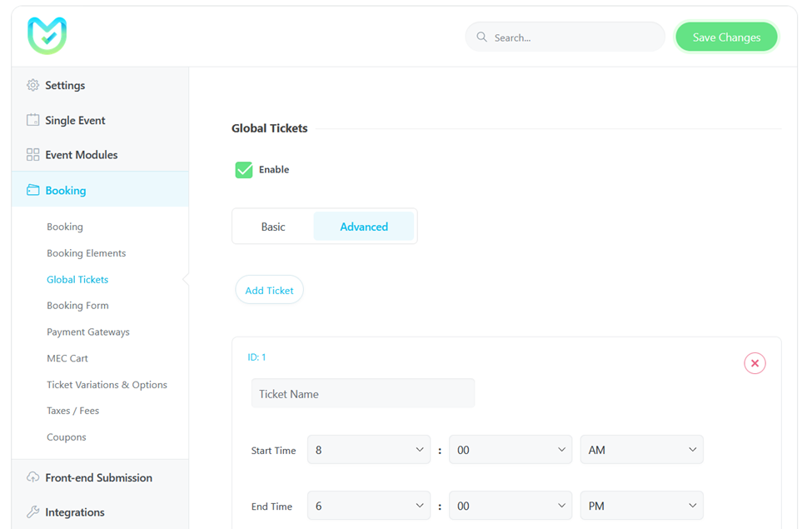This screenshot has height=529, width=812.
Task: Open Payment Gateways settings
Action: [88, 332]
